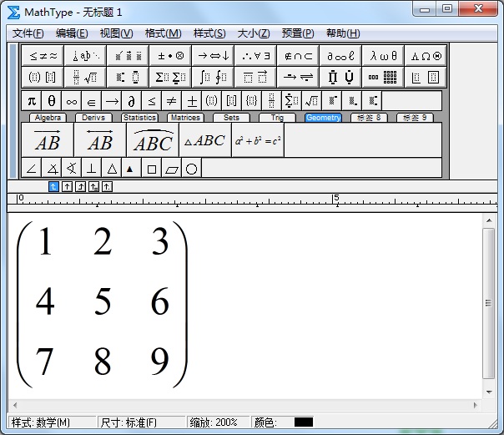This screenshot has height=435, width=504.
Task: Open the 格式(M) menu
Action: click(163, 33)
